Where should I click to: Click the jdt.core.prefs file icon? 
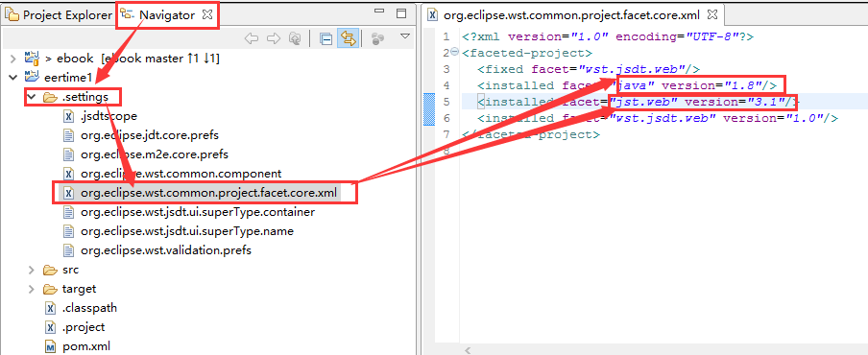pos(68,135)
